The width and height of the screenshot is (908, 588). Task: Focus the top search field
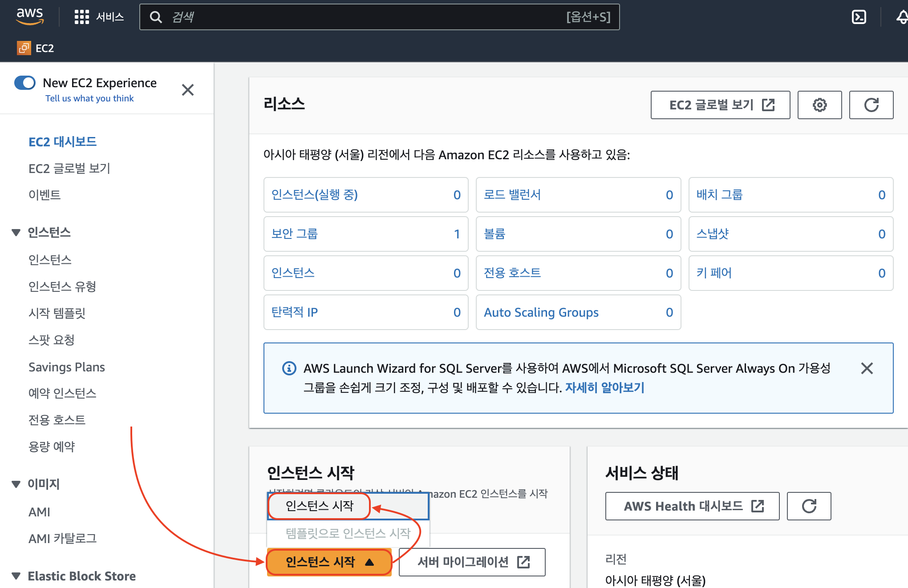click(356, 17)
